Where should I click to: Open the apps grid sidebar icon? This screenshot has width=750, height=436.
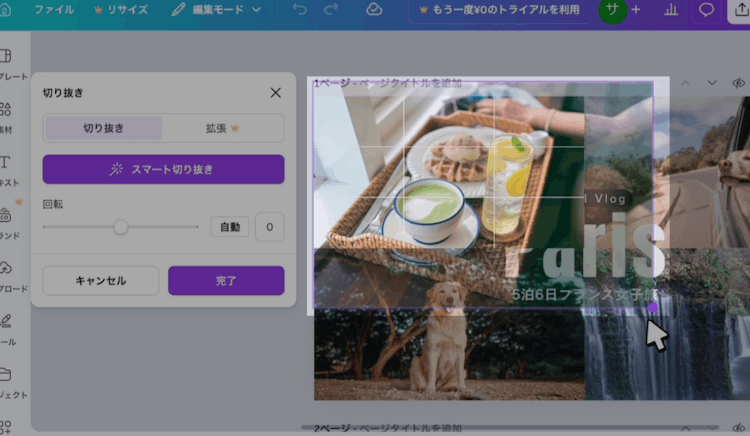6,426
